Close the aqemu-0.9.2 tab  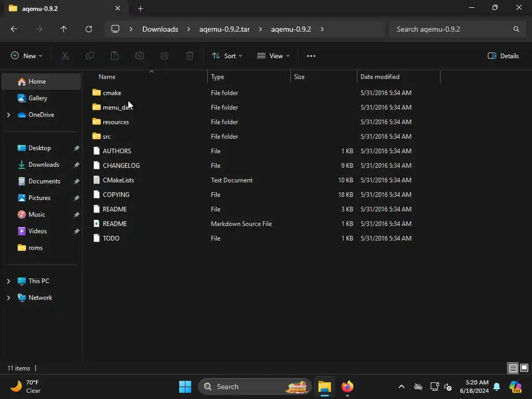(118, 8)
